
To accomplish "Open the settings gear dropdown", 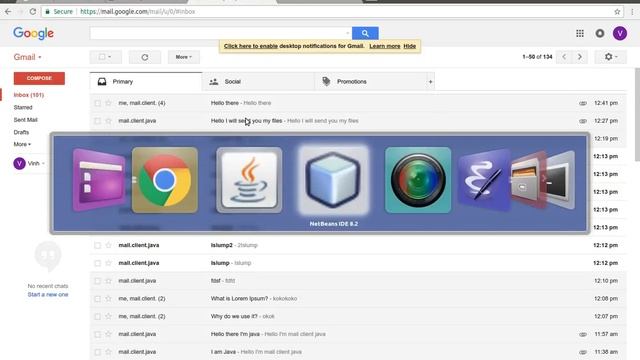I will click(x=611, y=57).
